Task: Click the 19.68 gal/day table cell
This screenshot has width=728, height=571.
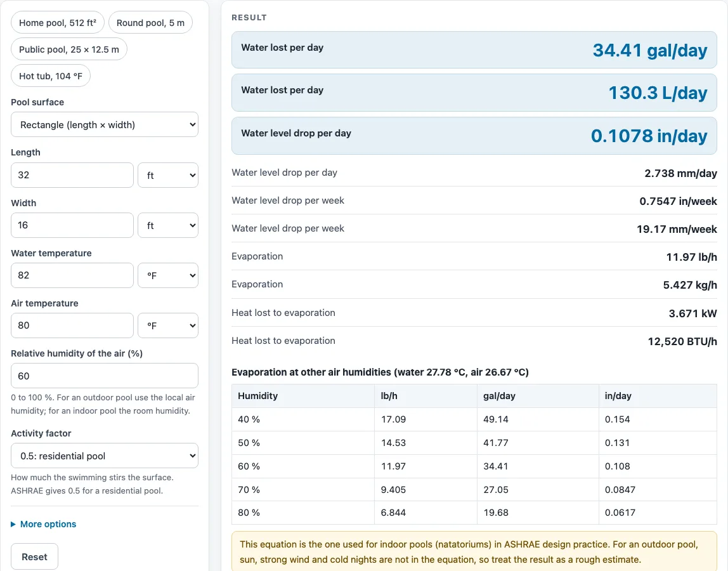Action: coord(538,513)
